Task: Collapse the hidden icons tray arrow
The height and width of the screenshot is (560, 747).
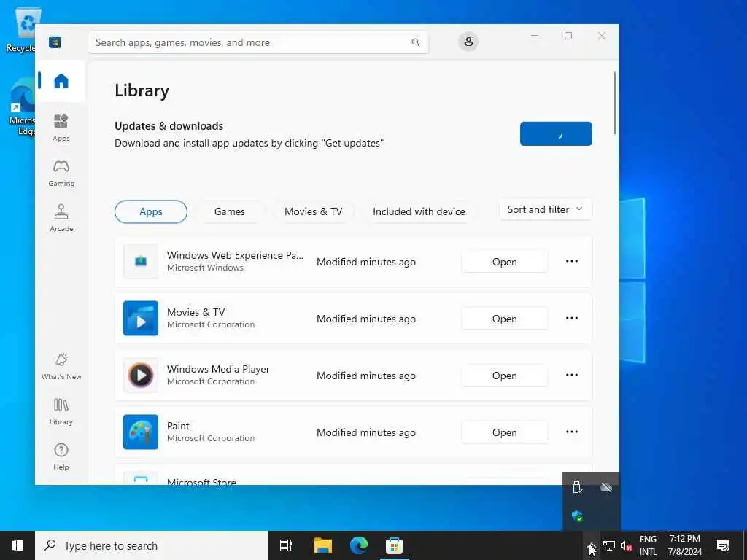Action: pos(591,545)
